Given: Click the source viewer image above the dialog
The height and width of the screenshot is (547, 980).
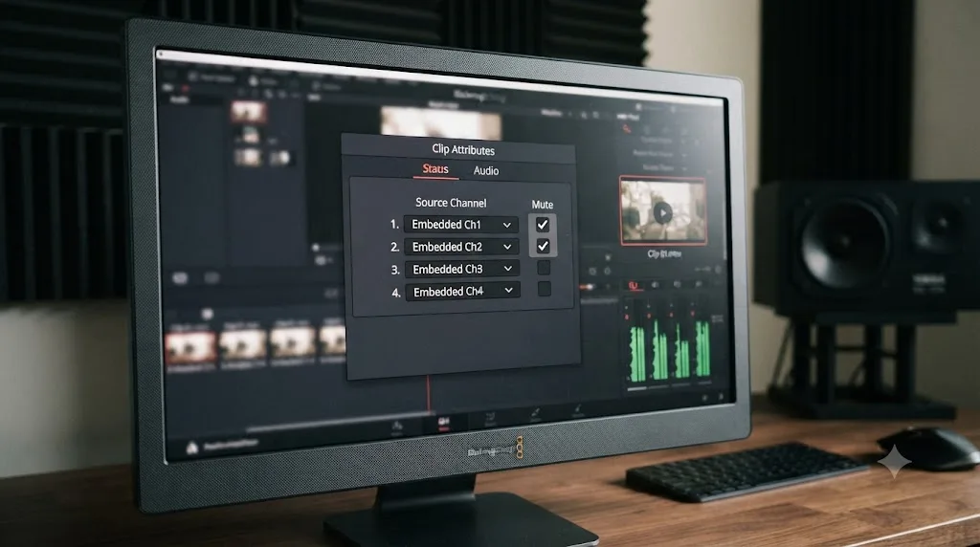Looking at the screenshot, I should (x=440, y=121).
